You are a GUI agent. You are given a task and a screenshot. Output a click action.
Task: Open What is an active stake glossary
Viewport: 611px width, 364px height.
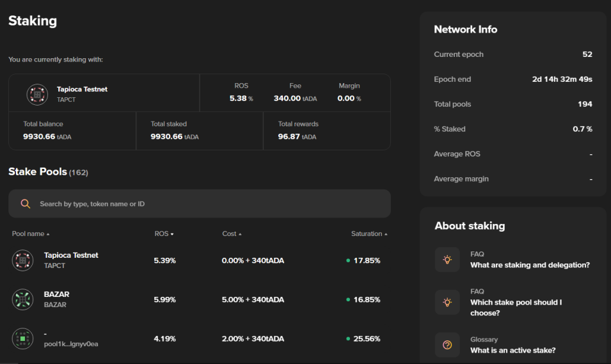pos(513,351)
